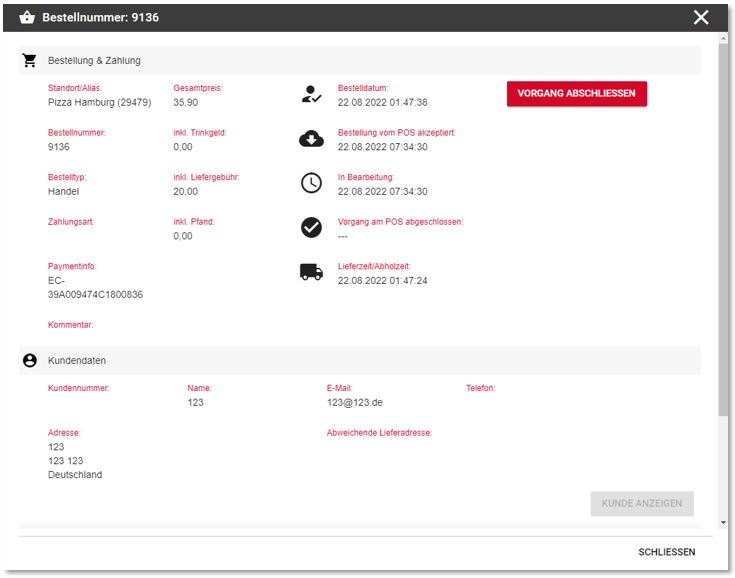Click the cloud download icon for POS akzeptiert
Screen dimensions: 735x578
coord(311,139)
